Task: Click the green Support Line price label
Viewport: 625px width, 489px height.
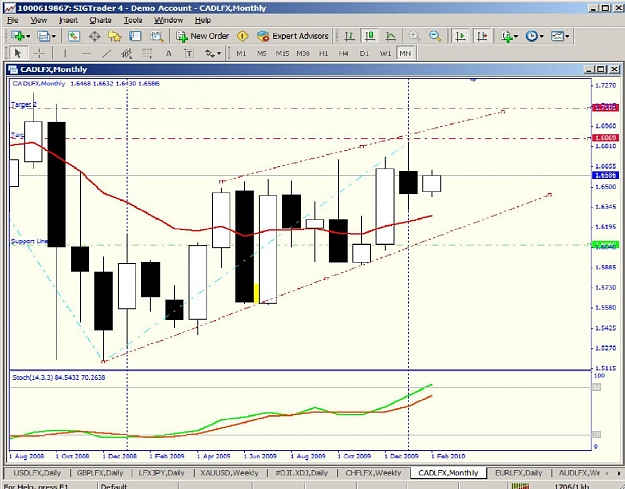Action: [x=605, y=245]
